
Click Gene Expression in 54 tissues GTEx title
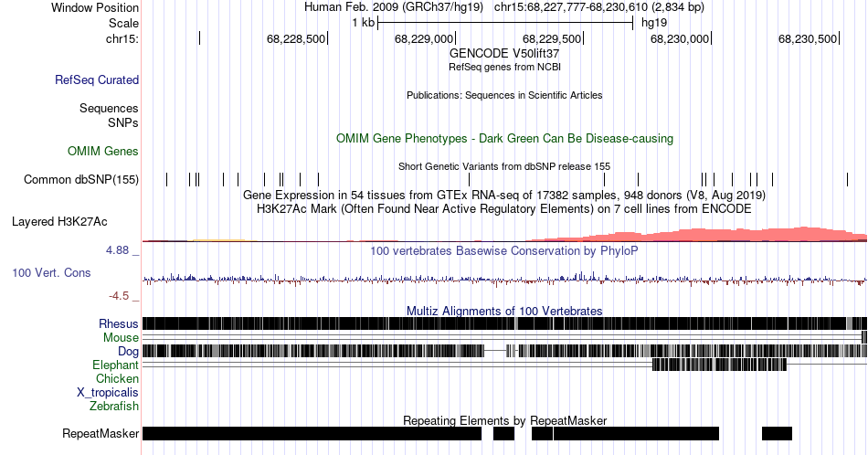click(504, 196)
